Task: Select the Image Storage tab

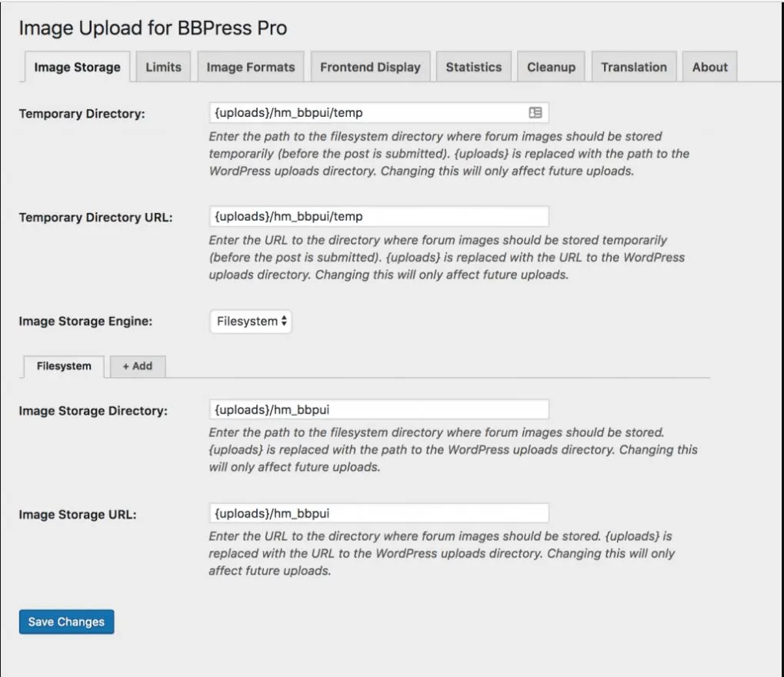Action: 78,67
